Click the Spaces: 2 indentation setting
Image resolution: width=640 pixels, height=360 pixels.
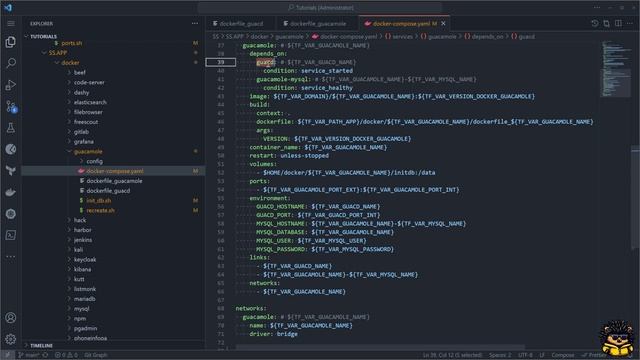pyautogui.click(x=500, y=355)
